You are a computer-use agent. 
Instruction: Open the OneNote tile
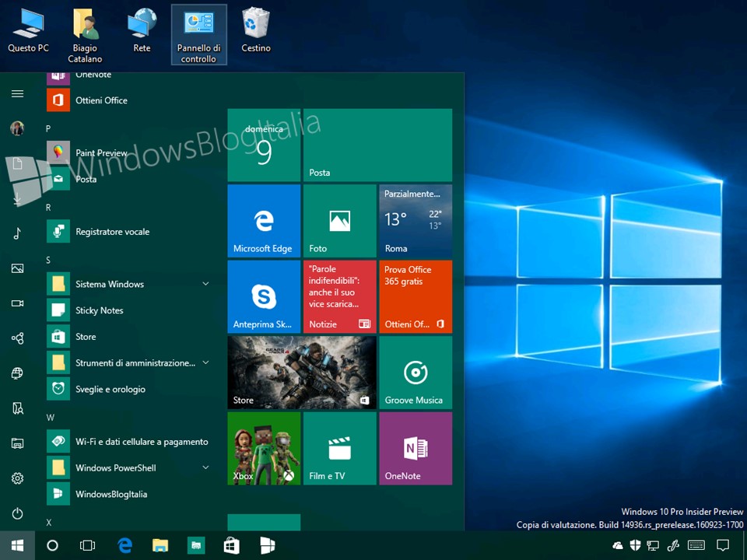point(416,449)
